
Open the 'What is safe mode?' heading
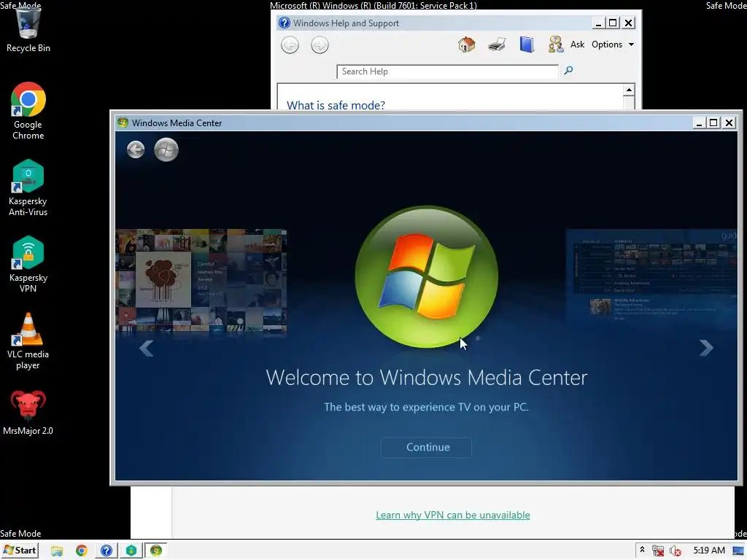336,105
